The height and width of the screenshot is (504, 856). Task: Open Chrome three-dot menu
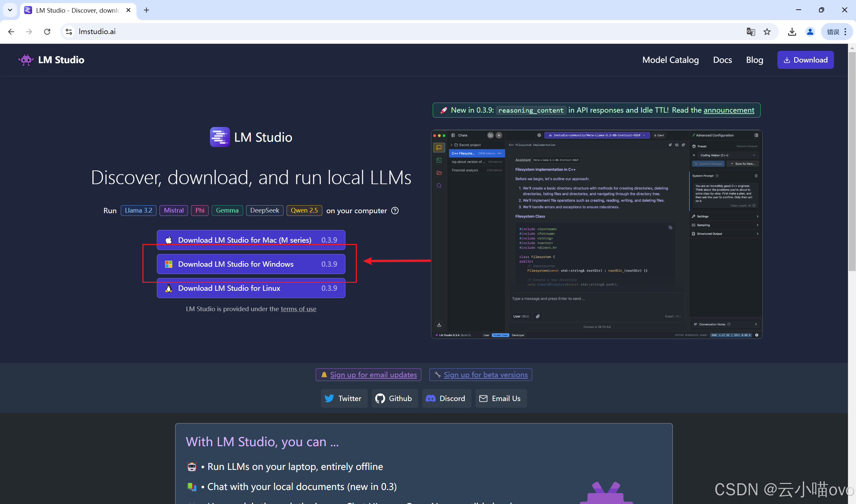coord(846,32)
